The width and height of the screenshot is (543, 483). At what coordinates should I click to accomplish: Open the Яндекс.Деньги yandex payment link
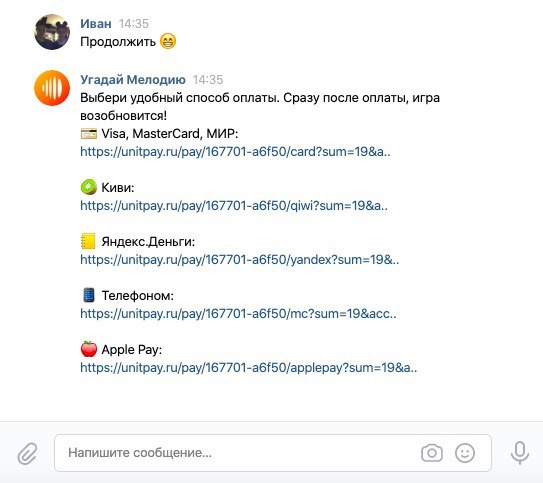[x=240, y=260]
